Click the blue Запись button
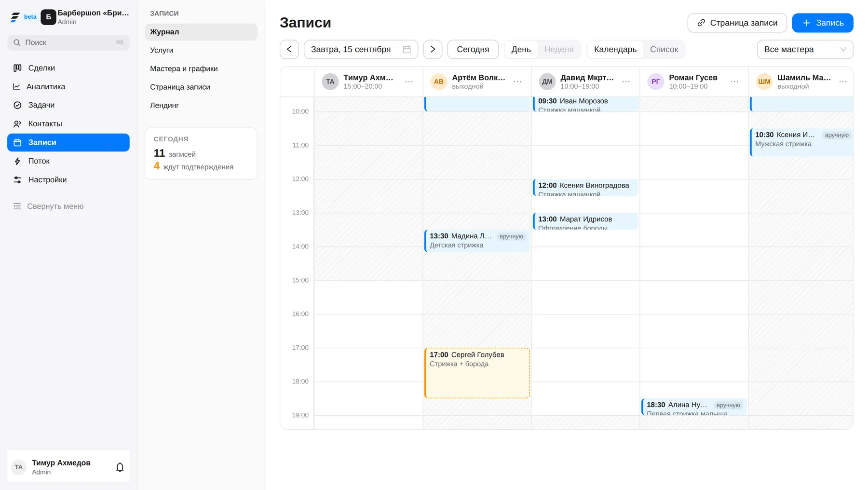This screenshot has height=490, width=868. [x=823, y=23]
